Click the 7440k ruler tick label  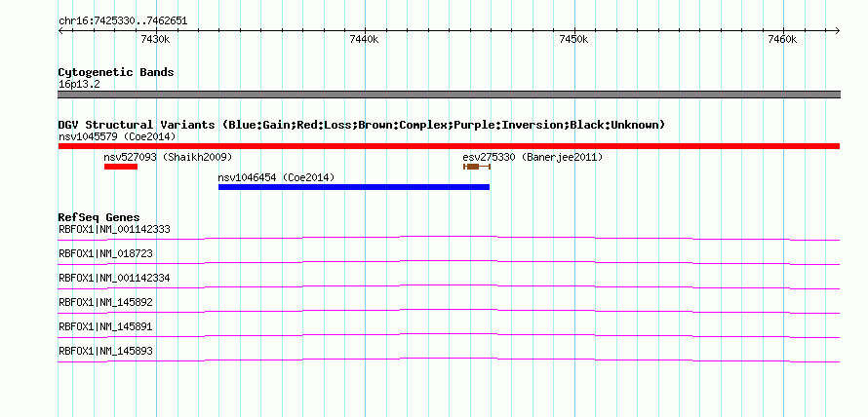pos(365,39)
